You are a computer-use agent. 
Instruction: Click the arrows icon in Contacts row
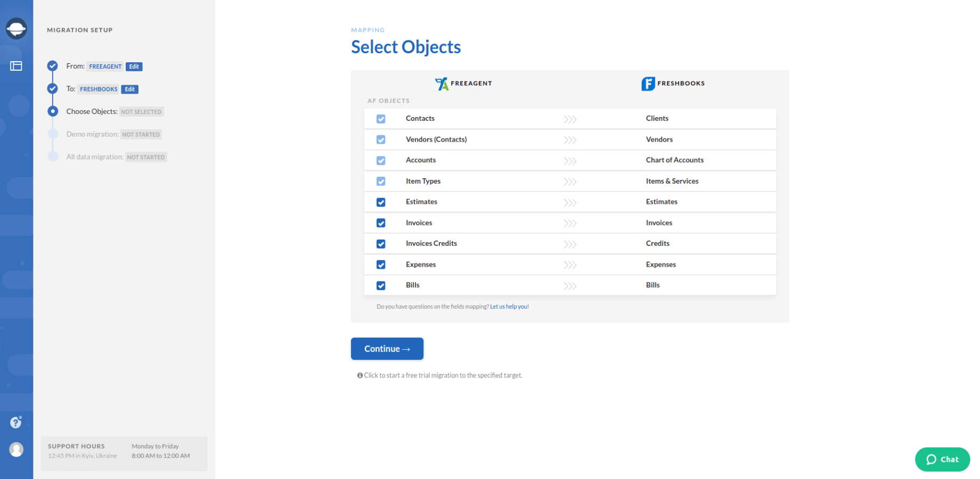point(570,119)
